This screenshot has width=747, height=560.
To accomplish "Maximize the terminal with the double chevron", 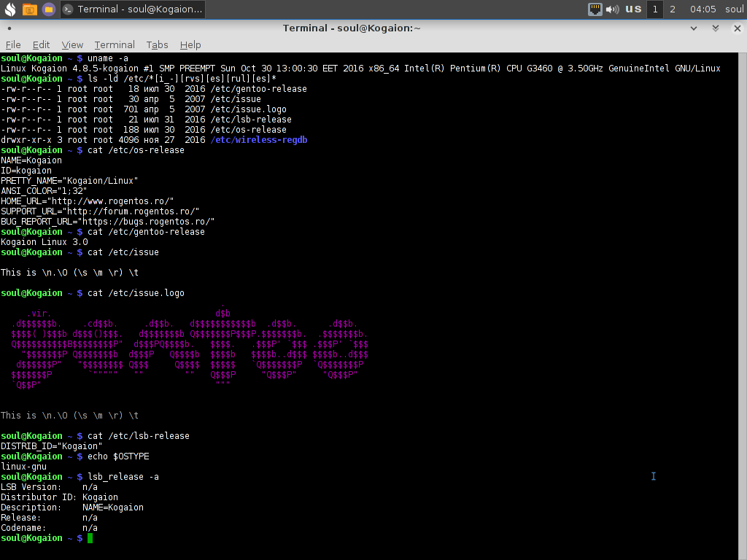I will tap(716, 28).
